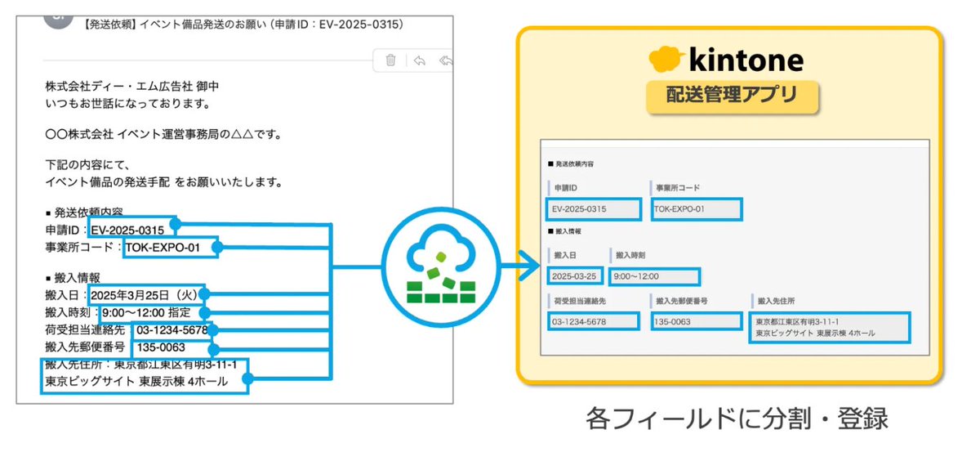Click the 事業所コード field showing TOK-EXPO-01 in kintone
Screen dimensions: 980x452
click(696, 208)
